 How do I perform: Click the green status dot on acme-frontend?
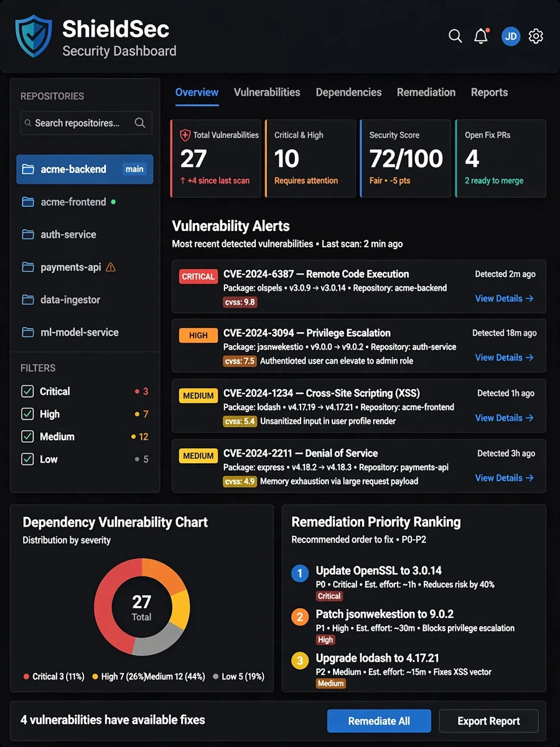point(113,202)
